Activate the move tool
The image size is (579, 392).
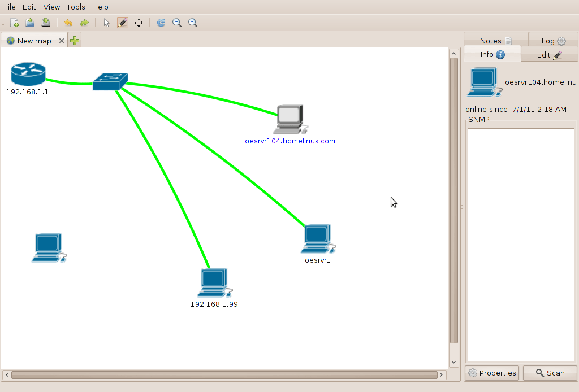(x=139, y=23)
